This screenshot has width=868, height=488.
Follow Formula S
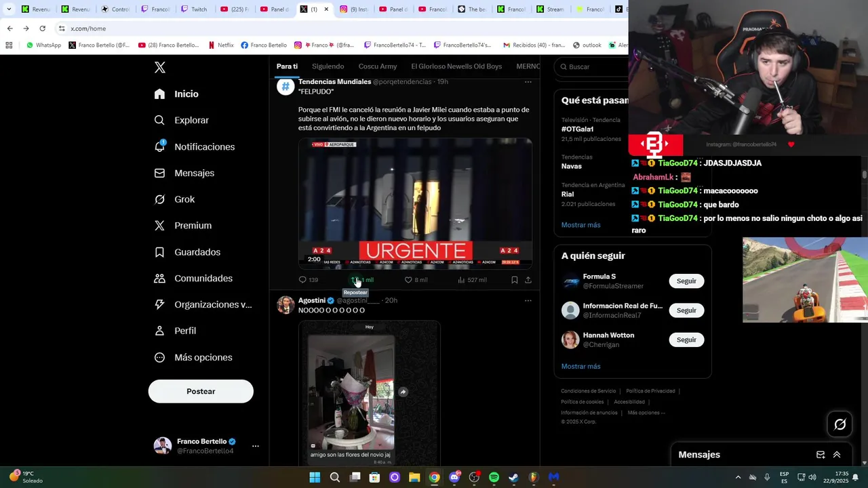[x=686, y=281]
